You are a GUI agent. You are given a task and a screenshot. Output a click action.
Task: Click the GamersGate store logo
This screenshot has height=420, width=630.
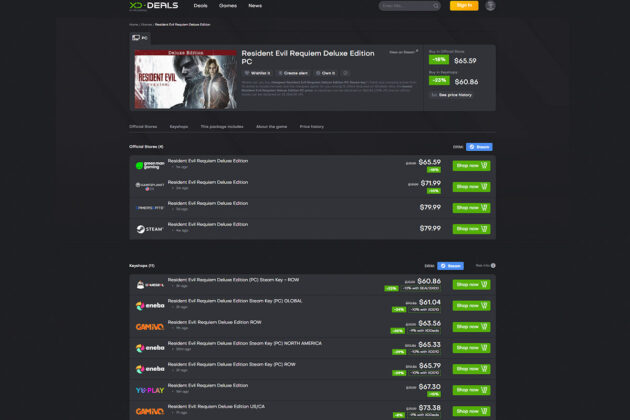coord(150,208)
